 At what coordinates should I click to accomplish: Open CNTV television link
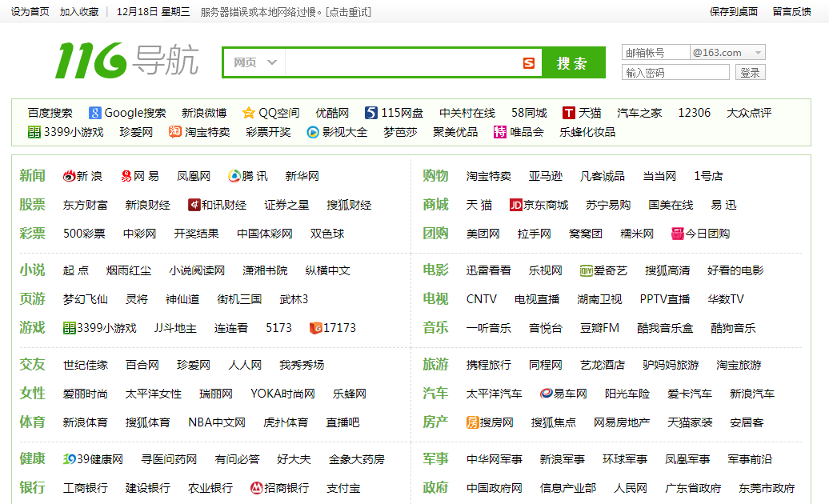pos(481,299)
